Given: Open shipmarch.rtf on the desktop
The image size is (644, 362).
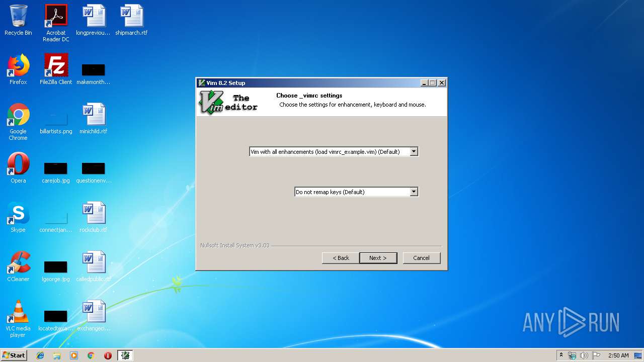Looking at the screenshot, I should point(131,20).
